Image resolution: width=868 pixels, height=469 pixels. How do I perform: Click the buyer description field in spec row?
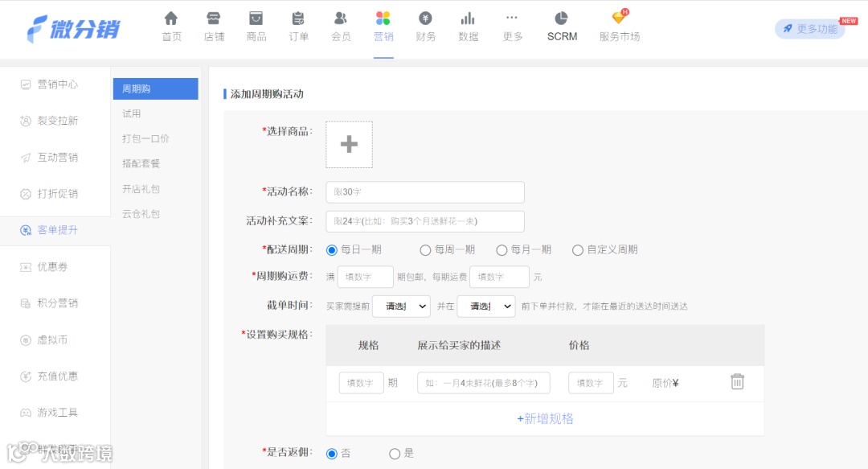pyautogui.click(x=483, y=382)
